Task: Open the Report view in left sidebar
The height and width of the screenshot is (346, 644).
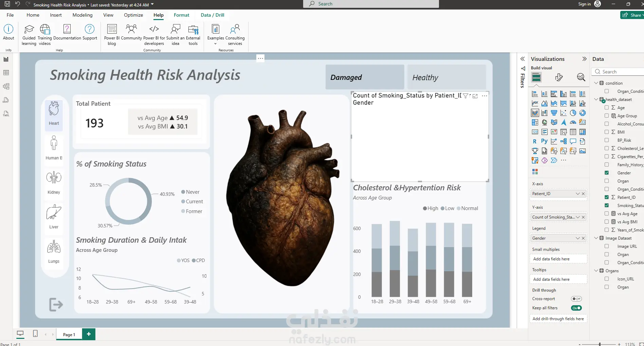Action: tap(6, 59)
